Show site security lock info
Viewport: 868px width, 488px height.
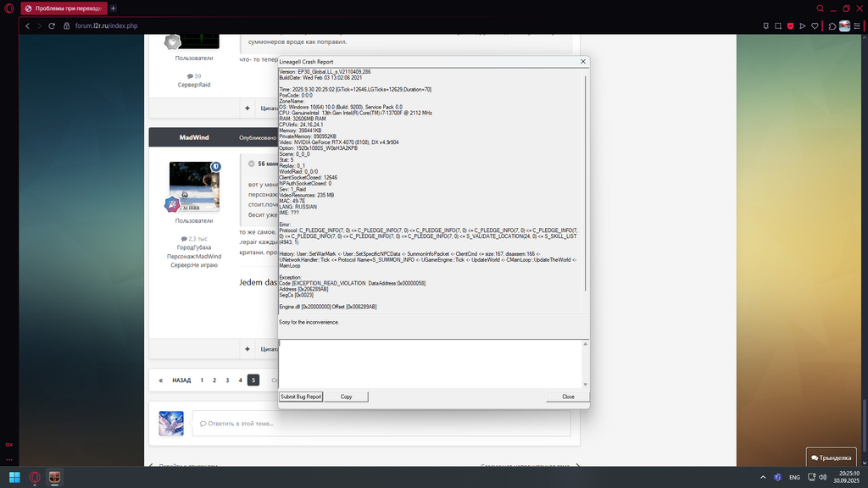click(66, 26)
